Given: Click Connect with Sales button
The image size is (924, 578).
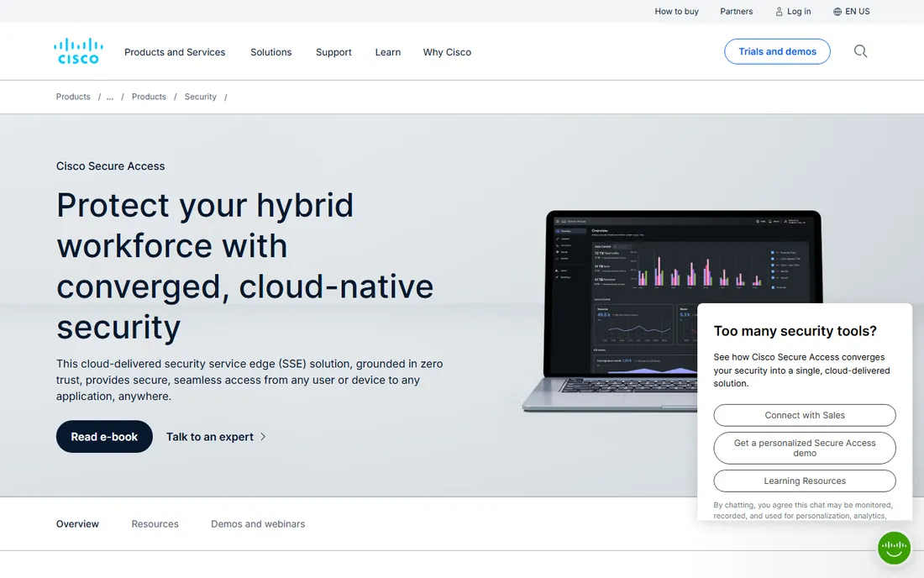Looking at the screenshot, I should click(x=805, y=415).
